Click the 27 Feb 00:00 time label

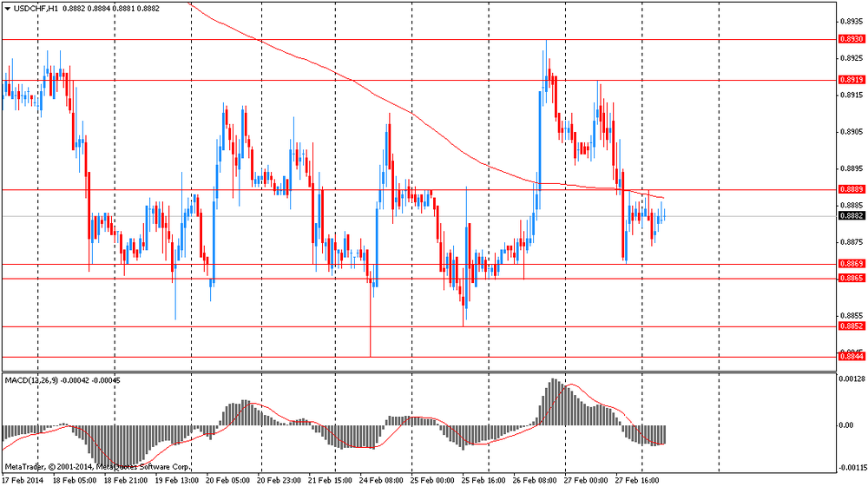point(586,480)
